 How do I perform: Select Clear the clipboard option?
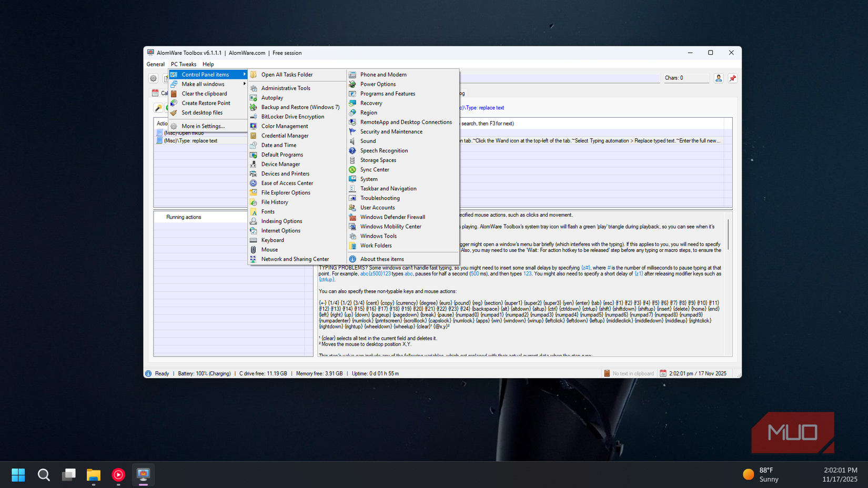click(x=204, y=93)
